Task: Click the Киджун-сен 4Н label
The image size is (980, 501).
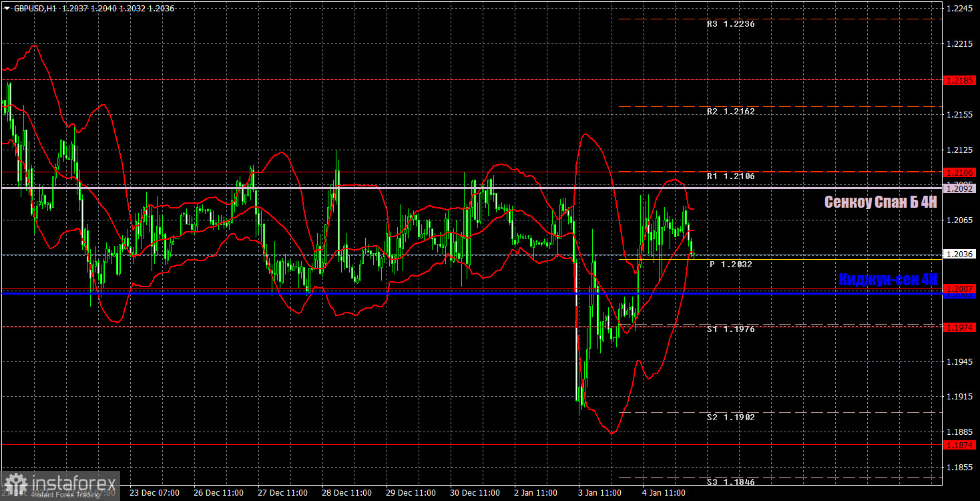Action: tap(888, 280)
